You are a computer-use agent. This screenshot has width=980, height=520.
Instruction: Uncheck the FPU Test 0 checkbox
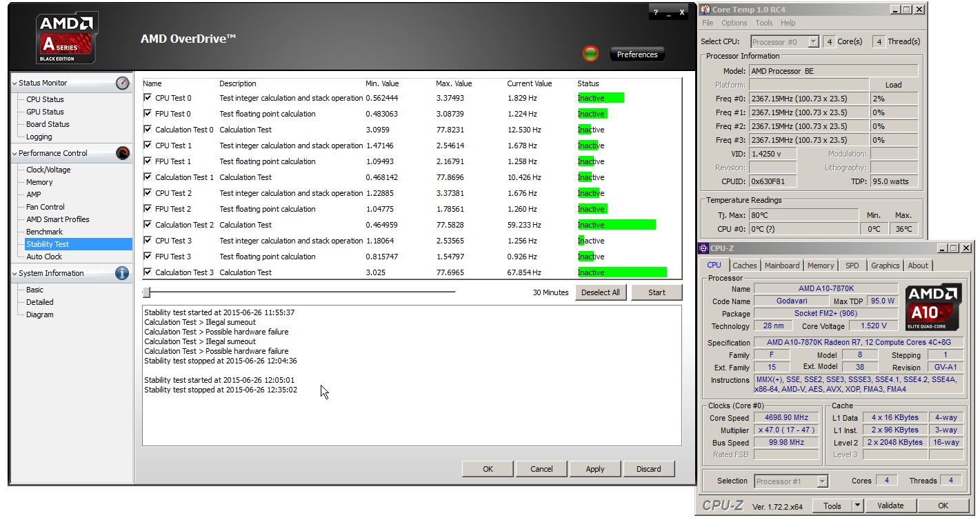(x=148, y=114)
